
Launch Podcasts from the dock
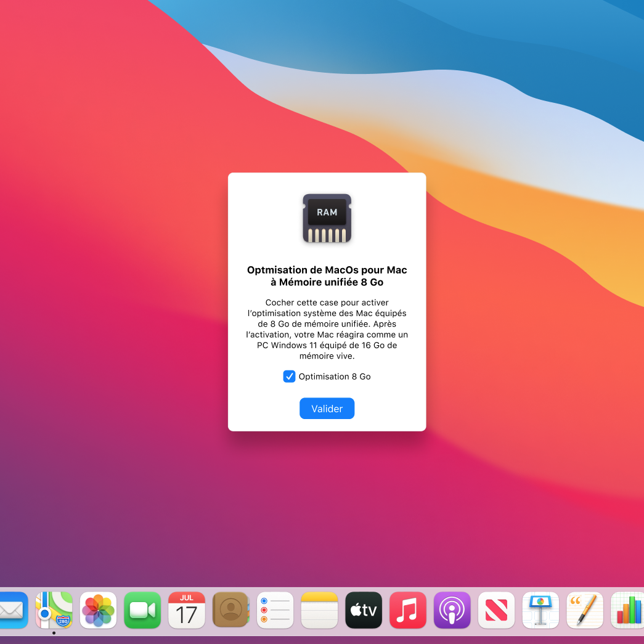coord(452,610)
